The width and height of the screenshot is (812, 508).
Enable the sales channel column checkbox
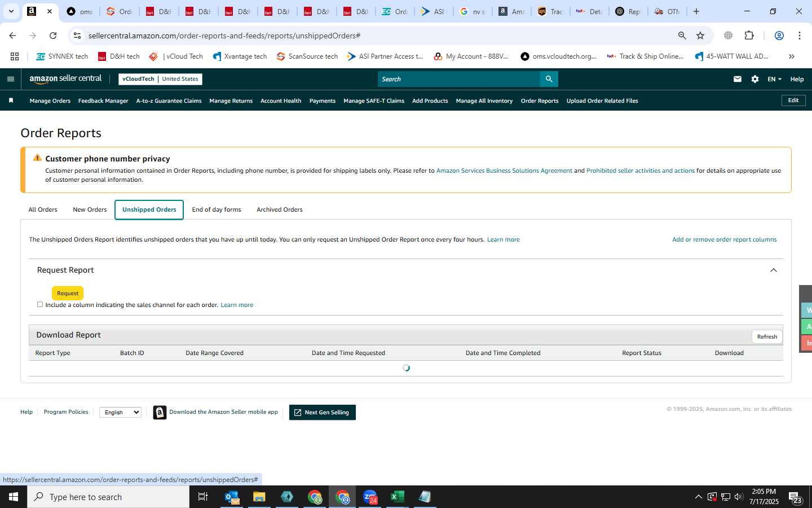tap(40, 304)
